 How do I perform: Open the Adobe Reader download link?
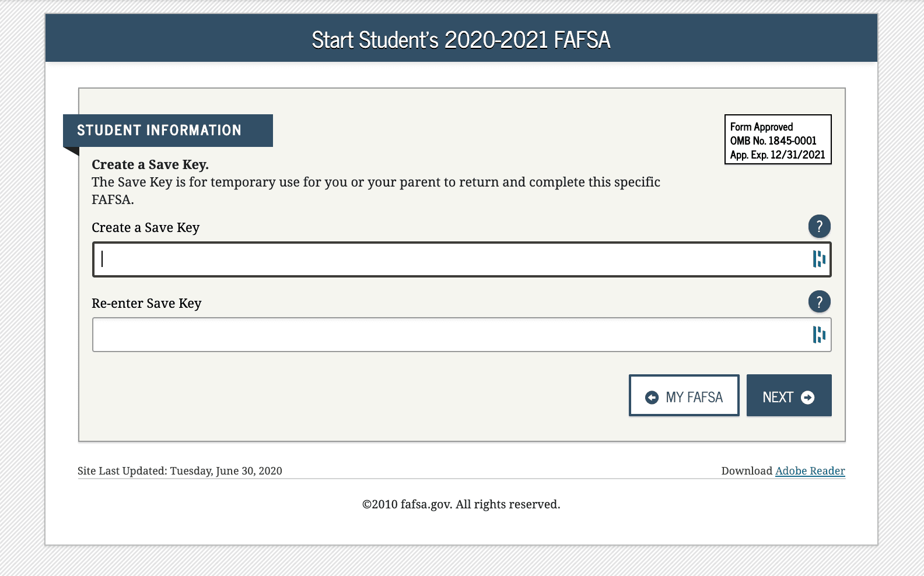point(810,471)
